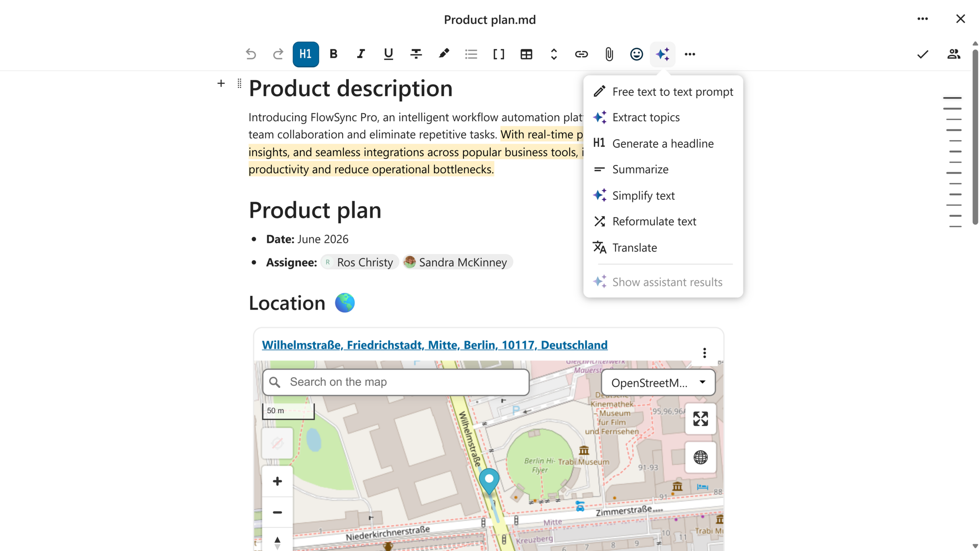The image size is (980, 551).
Task: Click the disabled tracking icon on map
Action: (x=277, y=443)
